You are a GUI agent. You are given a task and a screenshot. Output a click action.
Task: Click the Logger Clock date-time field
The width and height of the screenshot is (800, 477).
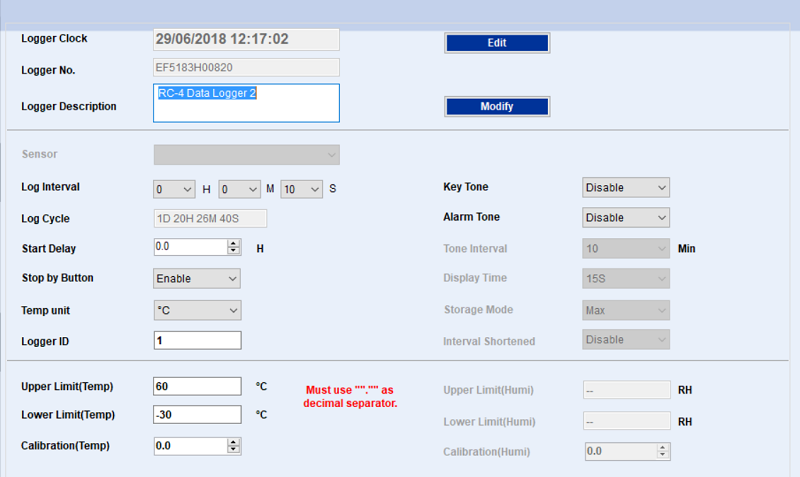(246, 39)
